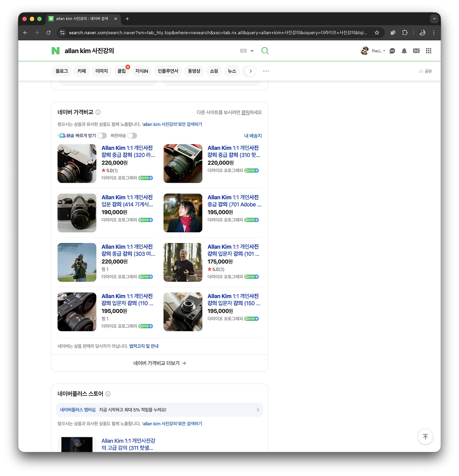Image resolution: width=459 pixels, height=476 pixels.
Task: Click the info icon beside 네이버 가격비교
Action: 98,112
